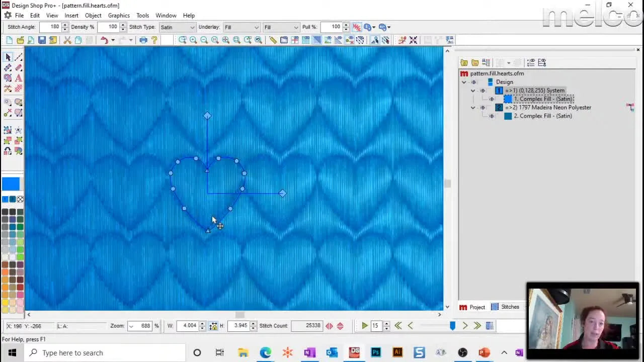This screenshot has width=644, height=362.
Task: Collapse the (0,128,255) System color node
Action: 473,90
